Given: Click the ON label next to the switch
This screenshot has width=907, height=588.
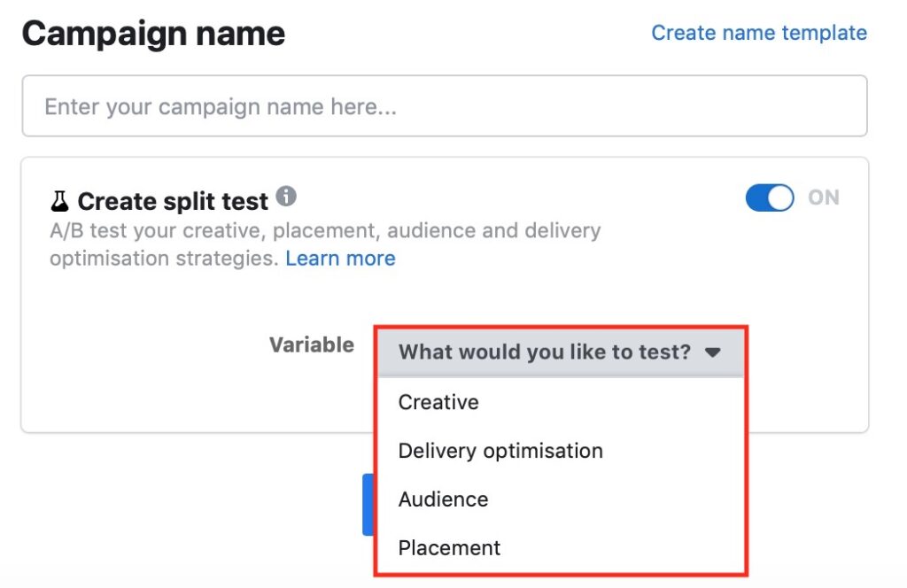Looking at the screenshot, I should pyautogui.click(x=823, y=197).
